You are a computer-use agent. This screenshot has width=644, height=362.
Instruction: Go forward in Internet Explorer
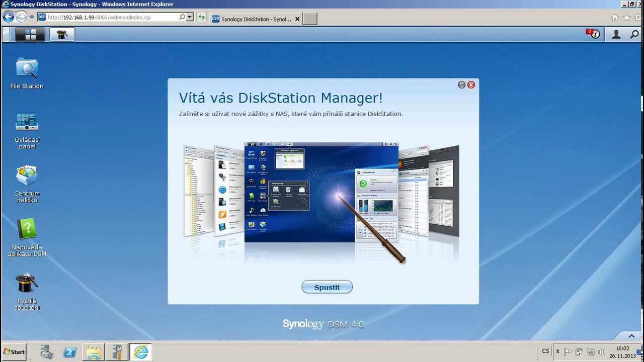tap(21, 17)
